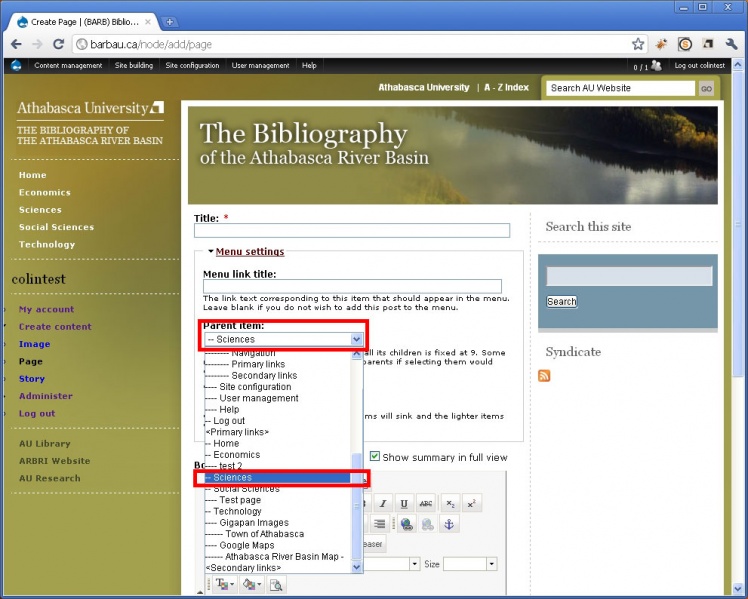Click the orange S extension icon
The width and height of the screenshot is (748, 599).
pyautogui.click(x=685, y=44)
